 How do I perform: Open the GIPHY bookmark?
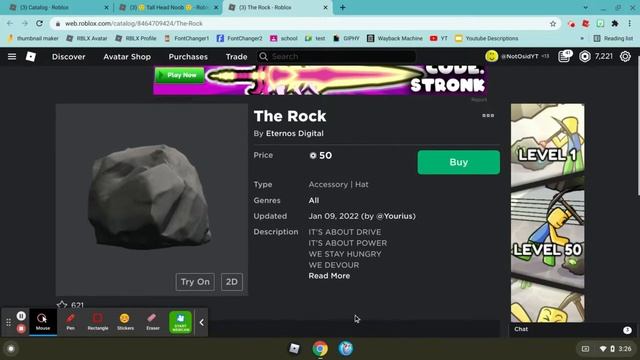[347, 38]
